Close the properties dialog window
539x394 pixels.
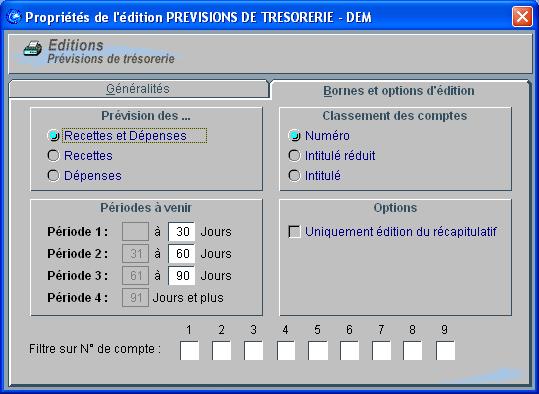522,17
